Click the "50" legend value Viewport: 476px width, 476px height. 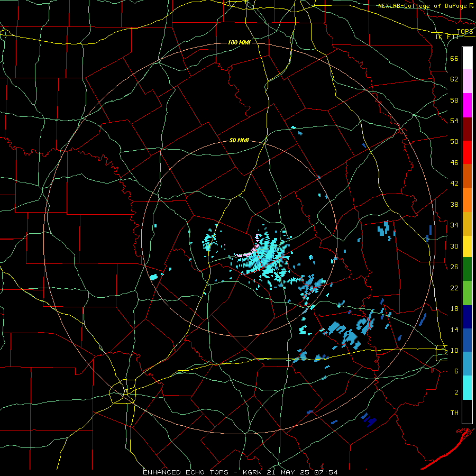[454, 142]
